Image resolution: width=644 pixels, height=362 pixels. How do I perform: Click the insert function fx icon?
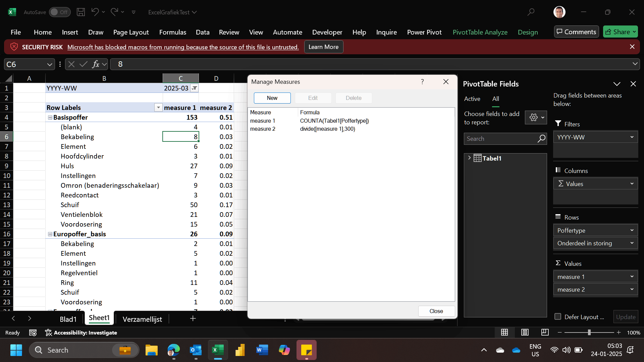click(x=96, y=64)
